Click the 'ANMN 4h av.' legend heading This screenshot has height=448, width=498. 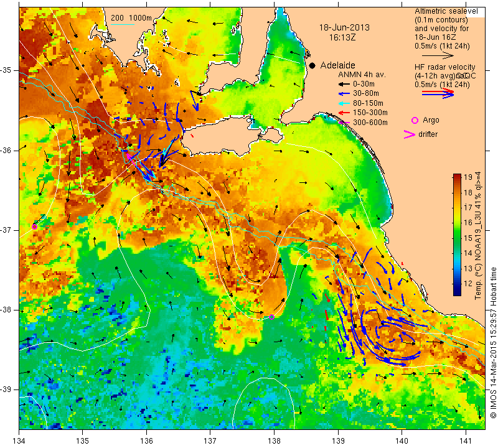362,75
